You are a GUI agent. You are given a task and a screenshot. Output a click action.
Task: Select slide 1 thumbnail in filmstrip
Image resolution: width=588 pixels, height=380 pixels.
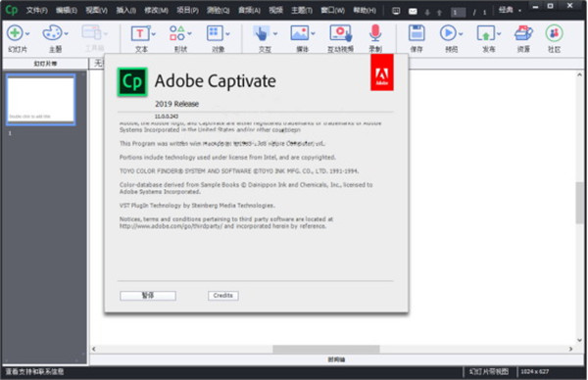[41, 99]
